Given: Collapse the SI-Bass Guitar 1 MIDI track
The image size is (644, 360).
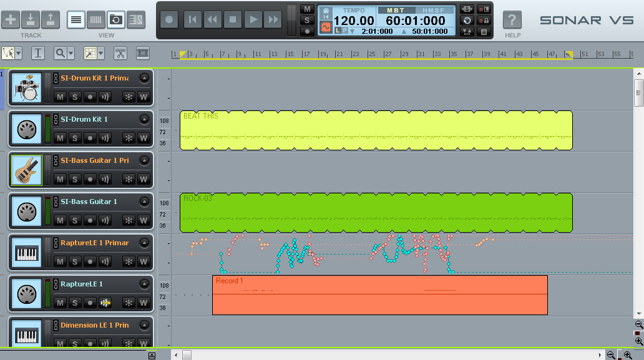Looking at the screenshot, I should coord(144,202).
